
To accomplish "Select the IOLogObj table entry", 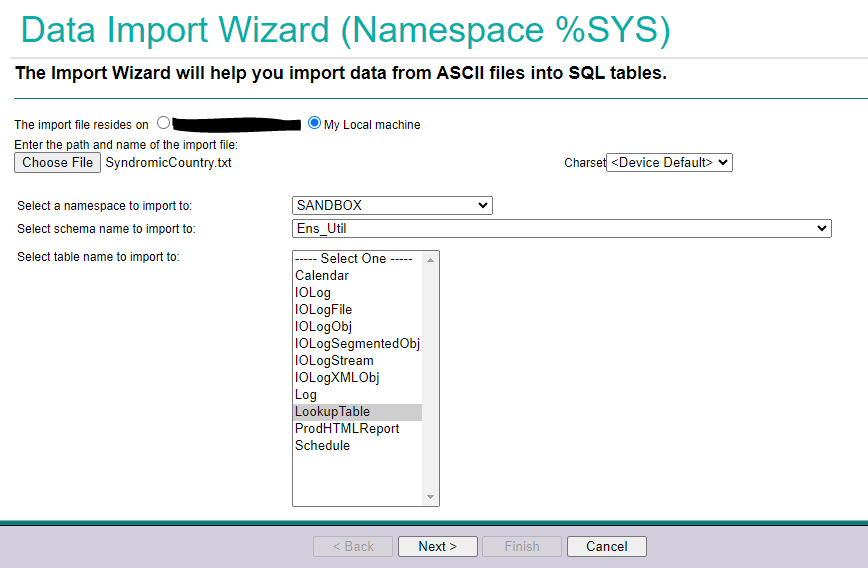I will pos(323,327).
